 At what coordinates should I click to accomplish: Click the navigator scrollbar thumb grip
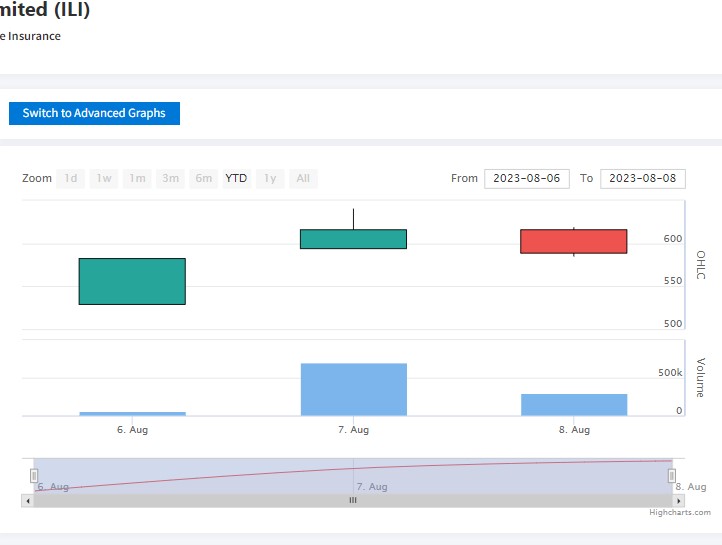point(352,500)
